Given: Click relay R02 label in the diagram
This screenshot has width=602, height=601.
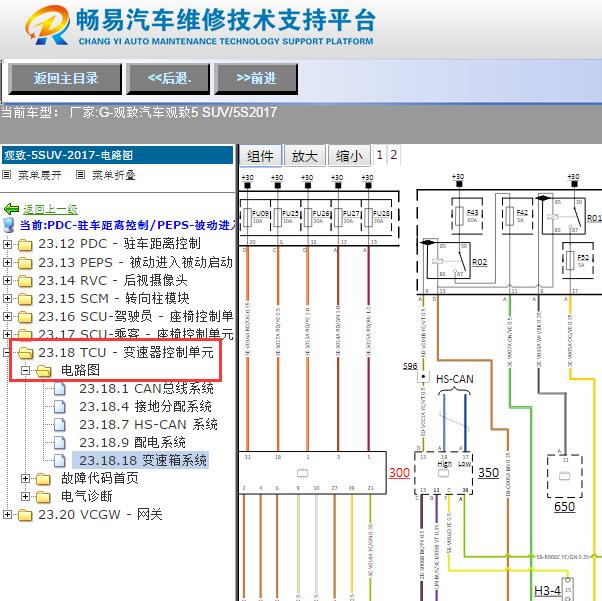Looking at the screenshot, I should (x=479, y=262).
